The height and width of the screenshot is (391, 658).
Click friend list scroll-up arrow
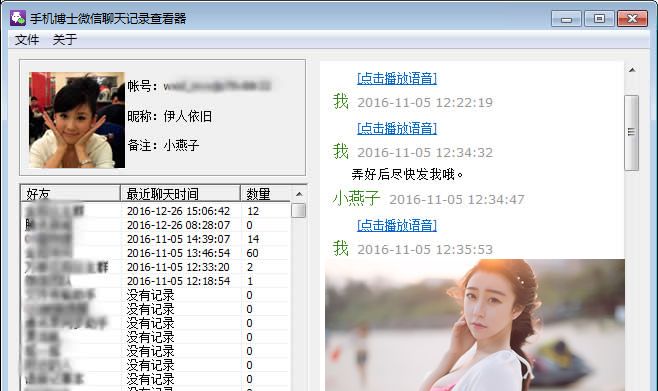click(x=299, y=194)
